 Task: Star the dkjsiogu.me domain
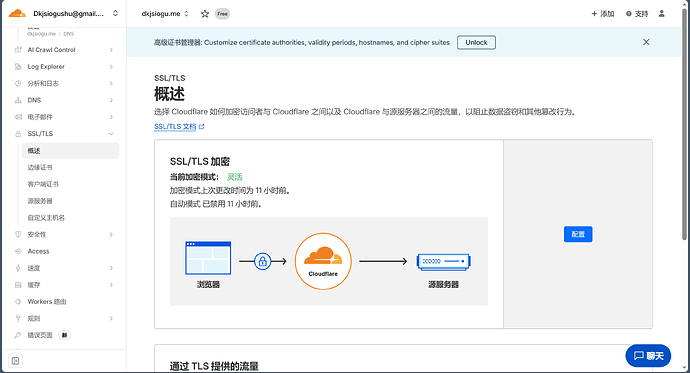point(205,14)
